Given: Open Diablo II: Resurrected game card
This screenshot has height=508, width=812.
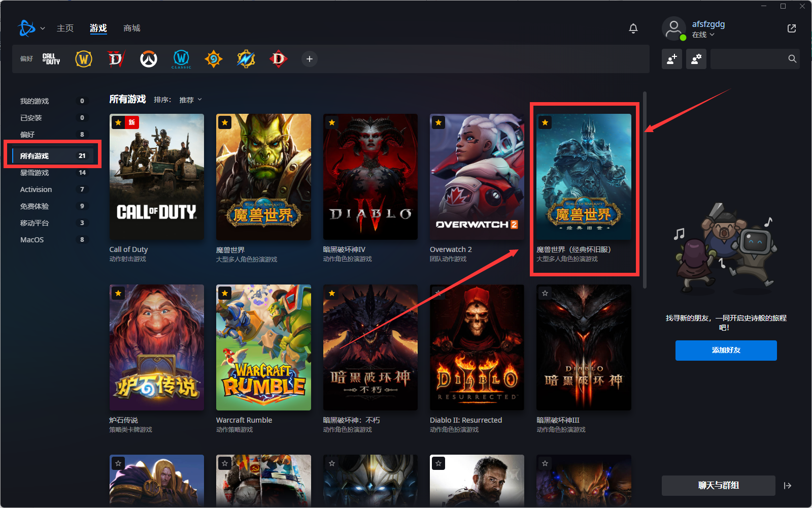Looking at the screenshot, I should point(477,347).
